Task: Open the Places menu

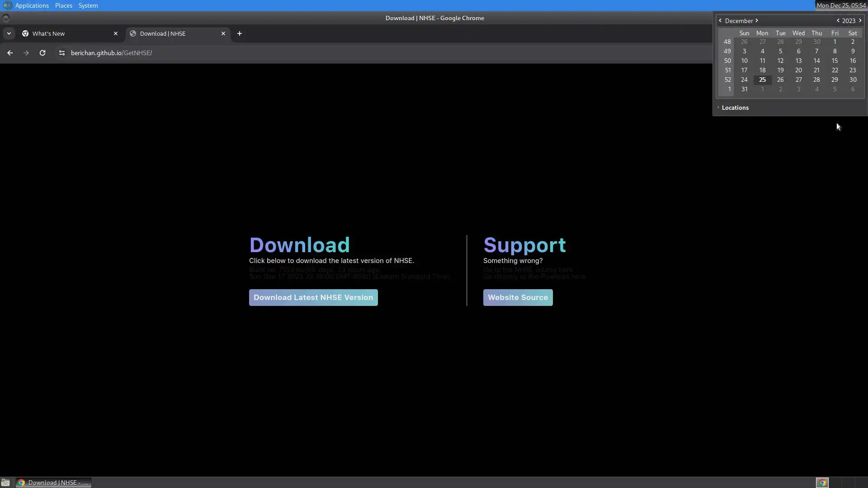Action: coord(63,5)
